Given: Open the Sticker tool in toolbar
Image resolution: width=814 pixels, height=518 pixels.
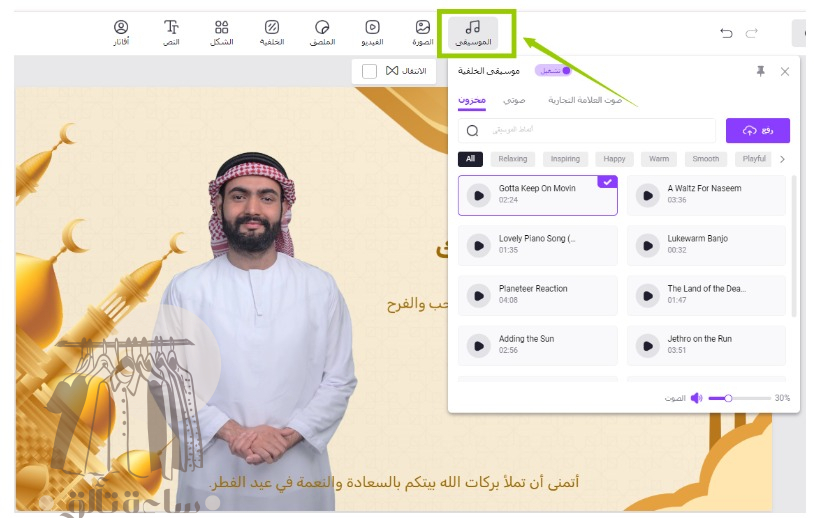Looking at the screenshot, I should [322, 33].
